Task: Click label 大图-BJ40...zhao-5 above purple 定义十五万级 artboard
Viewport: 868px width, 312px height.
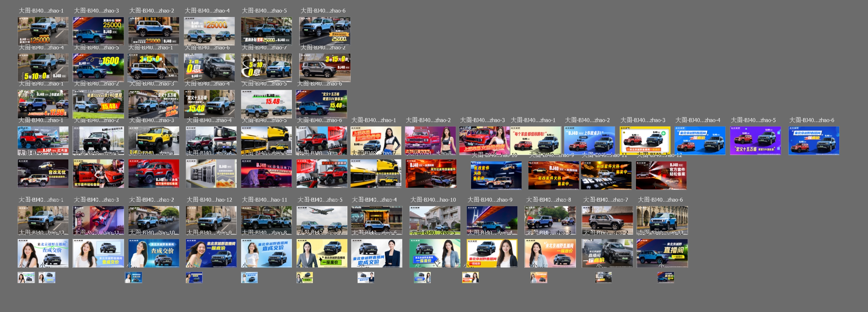Action: pos(753,120)
